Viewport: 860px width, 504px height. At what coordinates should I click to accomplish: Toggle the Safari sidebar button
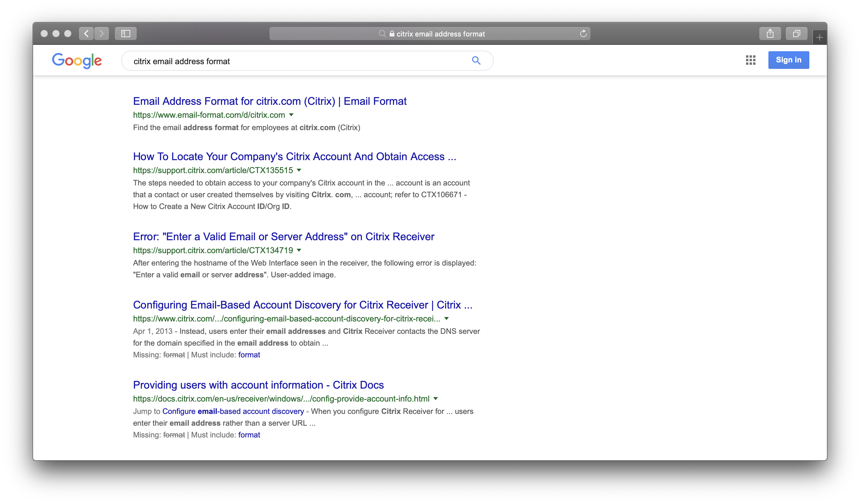[125, 34]
